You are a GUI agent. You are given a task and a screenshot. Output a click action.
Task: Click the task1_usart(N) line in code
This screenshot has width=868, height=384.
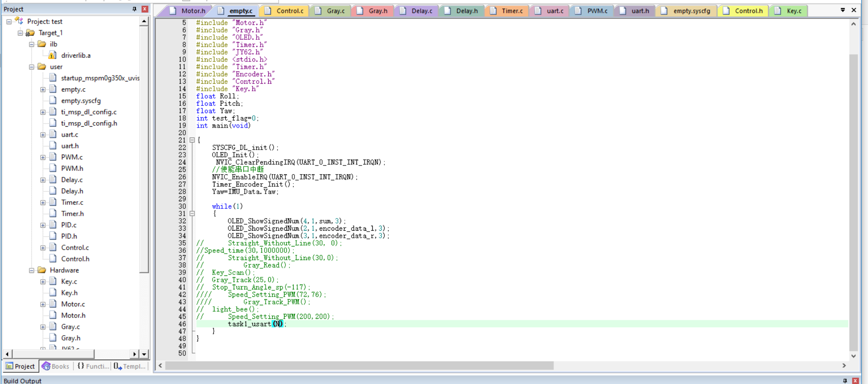coord(257,324)
